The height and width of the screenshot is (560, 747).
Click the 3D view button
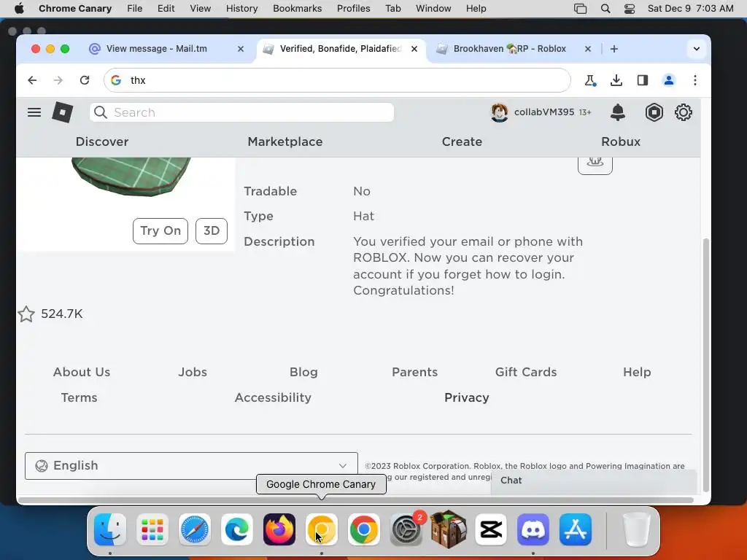point(212,231)
